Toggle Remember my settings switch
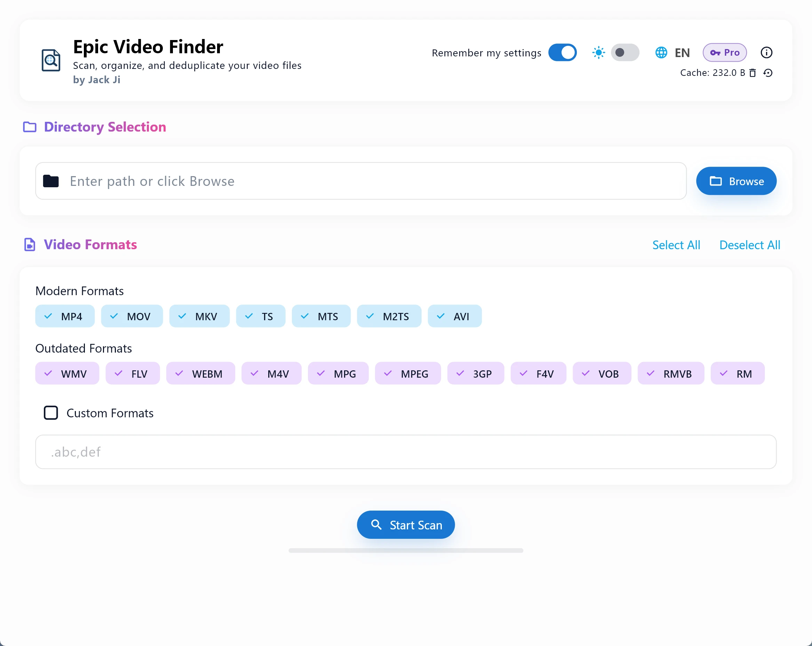Viewport: 812px width, 646px height. click(562, 53)
